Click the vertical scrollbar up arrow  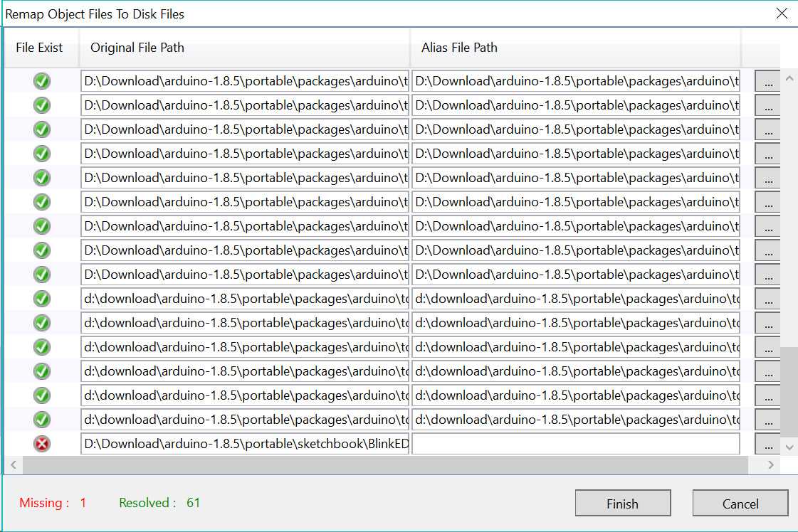(x=789, y=78)
